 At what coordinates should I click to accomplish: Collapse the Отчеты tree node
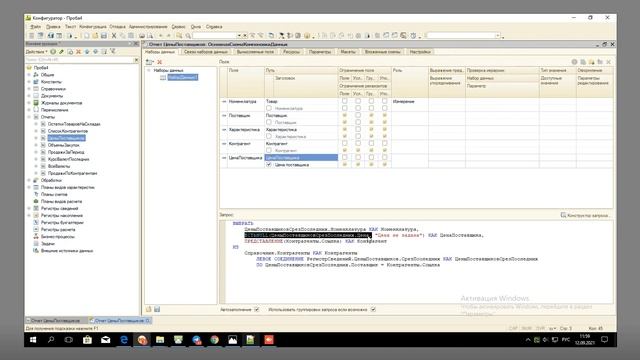coord(29,117)
